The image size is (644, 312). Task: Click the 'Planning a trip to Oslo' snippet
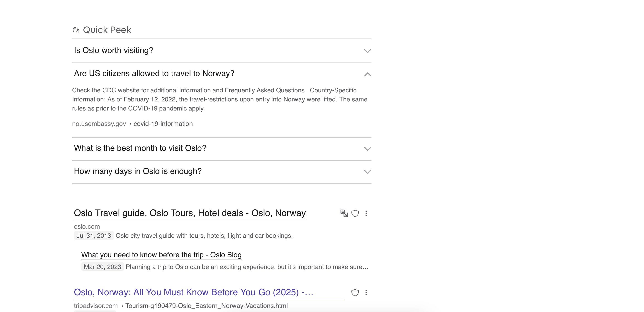tap(247, 267)
